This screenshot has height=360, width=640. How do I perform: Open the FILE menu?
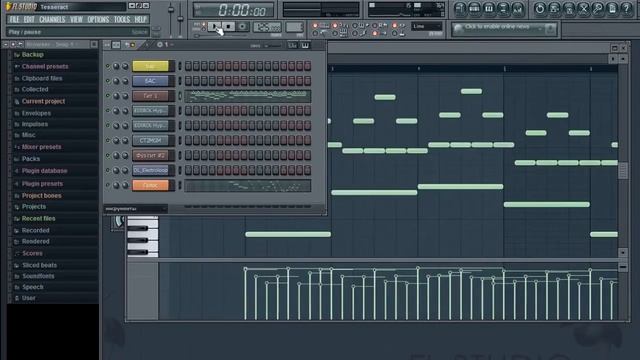click(x=14, y=20)
